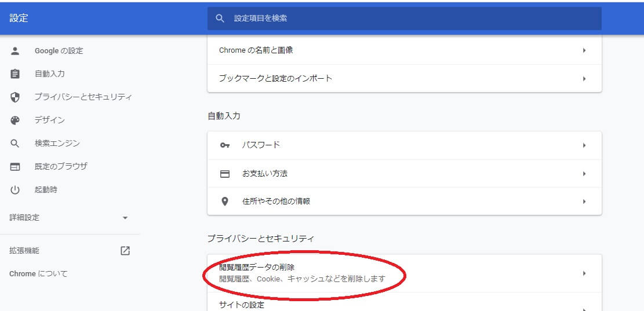This screenshot has width=644, height=311.
Task: Click the person icon beside Google の設定
Action: point(15,51)
